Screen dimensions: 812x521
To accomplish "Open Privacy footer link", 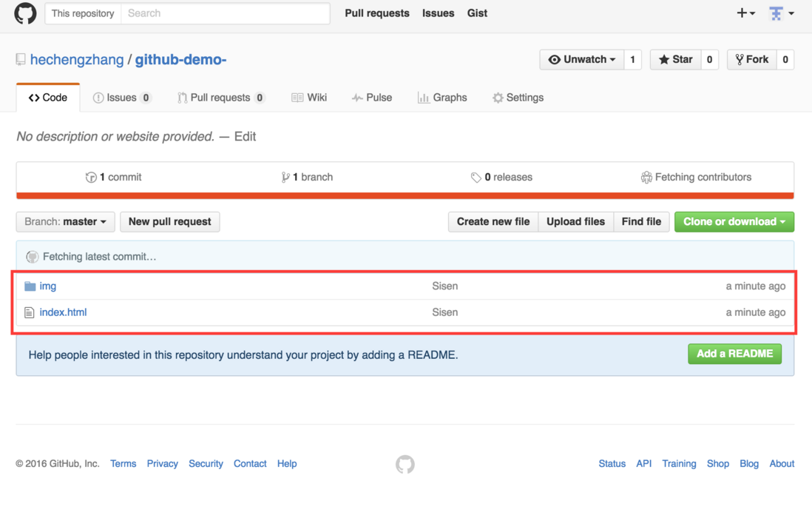I will point(162,464).
